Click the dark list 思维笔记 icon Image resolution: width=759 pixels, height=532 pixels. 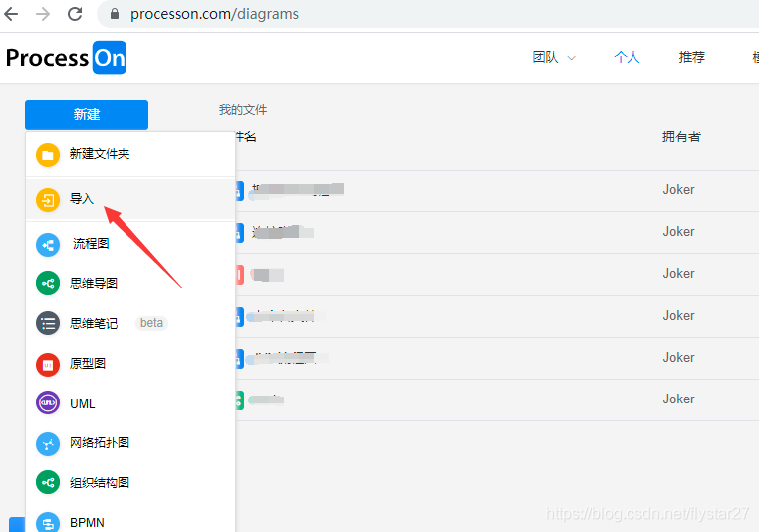(x=48, y=323)
